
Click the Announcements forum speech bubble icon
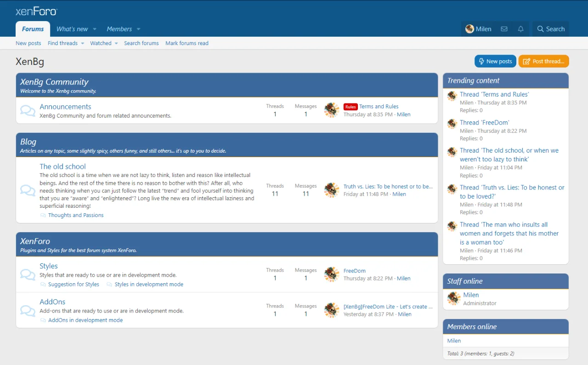(x=28, y=111)
